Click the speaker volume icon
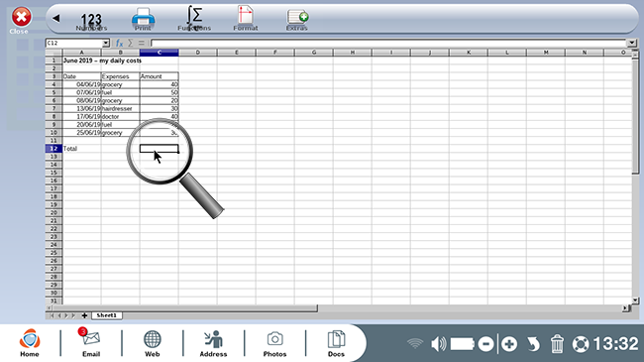 (439, 344)
